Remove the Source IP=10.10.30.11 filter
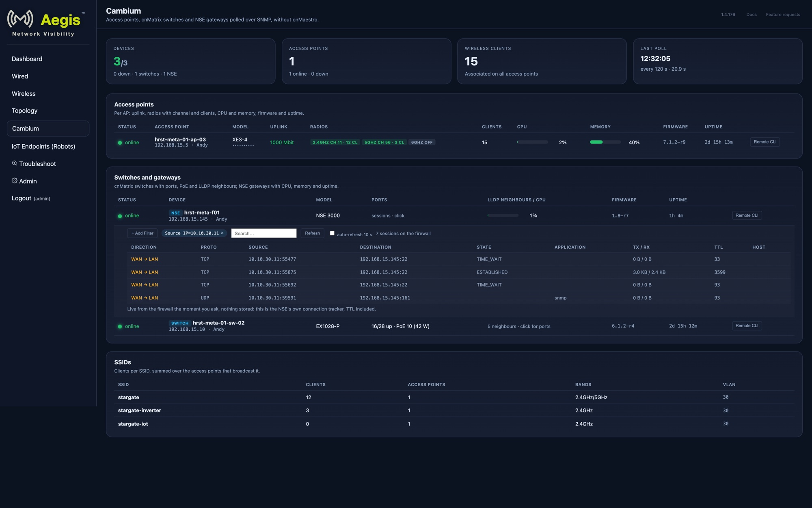 (x=222, y=233)
